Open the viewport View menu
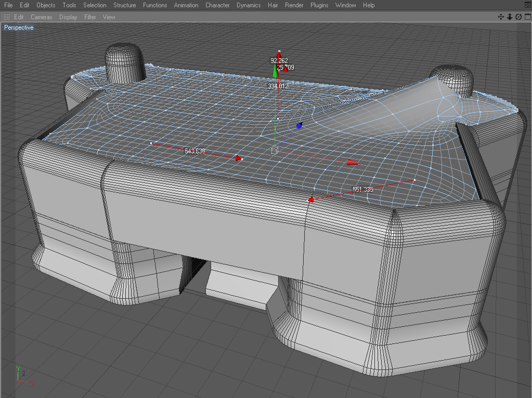Image resolution: width=532 pixels, height=398 pixels. pyautogui.click(x=109, y=17)
